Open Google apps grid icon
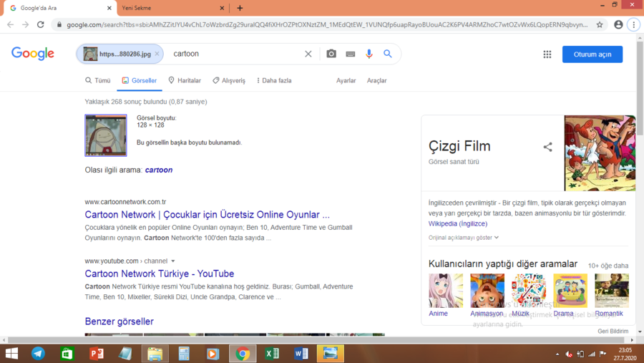644x363 pixels. coord(547,54)
